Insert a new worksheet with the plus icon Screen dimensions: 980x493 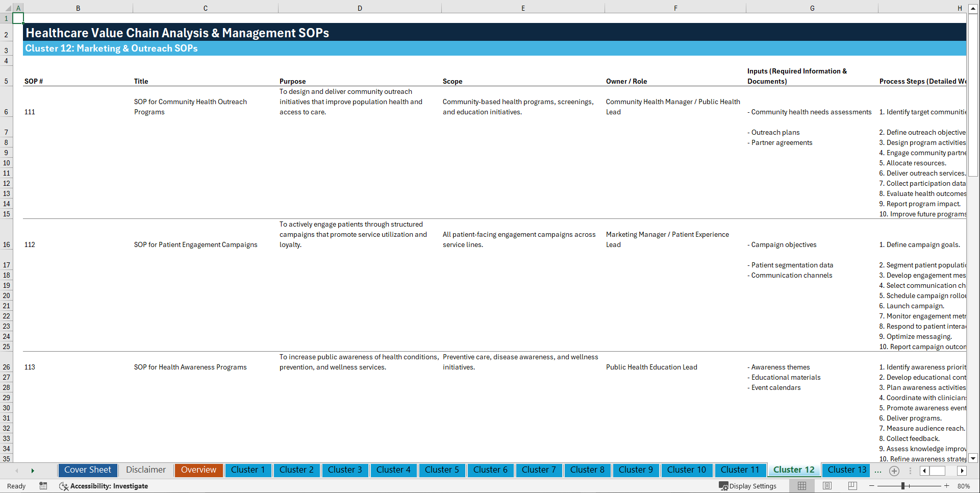[894, 471]
